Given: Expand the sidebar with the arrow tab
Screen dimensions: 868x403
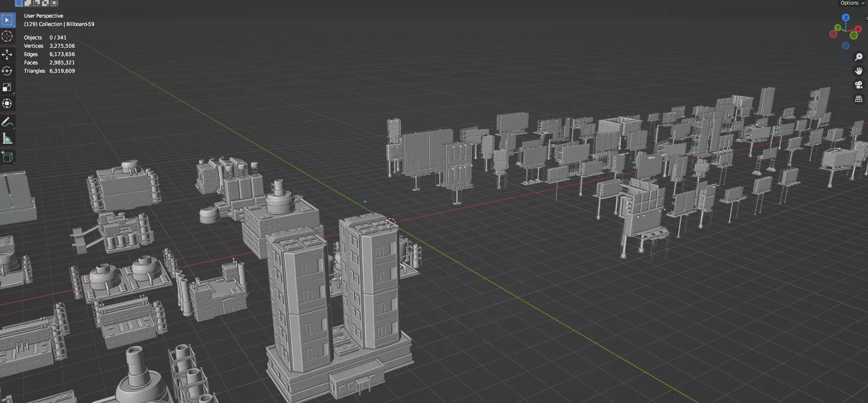Looking at the screenshot, I should click(x=866, y=18).
